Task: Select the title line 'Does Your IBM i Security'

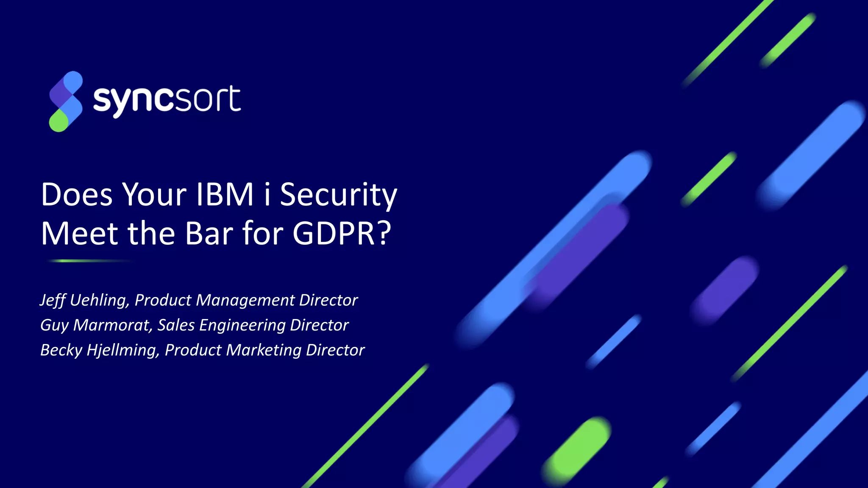Action: (219, 195)
